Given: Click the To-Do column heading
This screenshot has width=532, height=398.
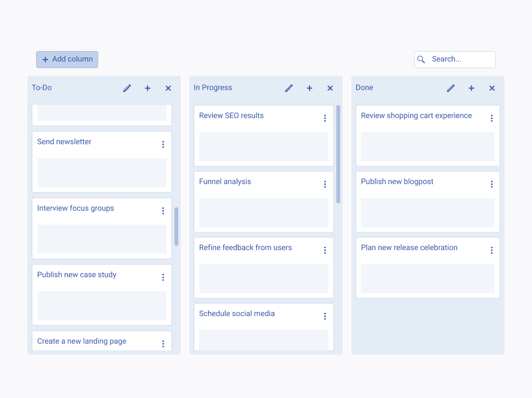Looking at the screenshot, I should [x=42, y=88].
